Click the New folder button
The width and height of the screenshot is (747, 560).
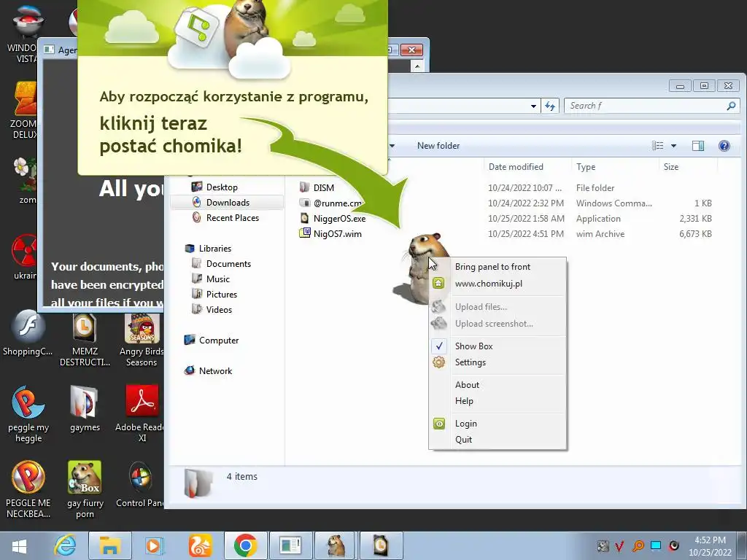[x=438, y=146]
